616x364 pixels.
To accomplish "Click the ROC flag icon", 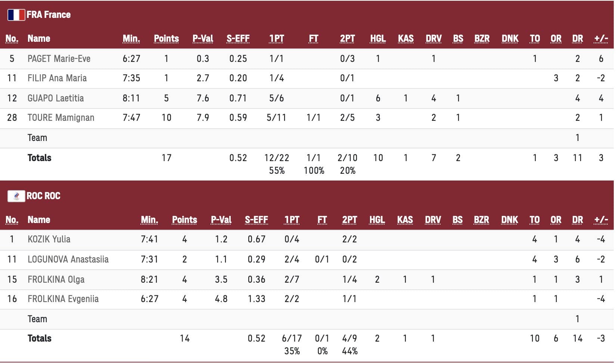I will click(x=16, y=196).
